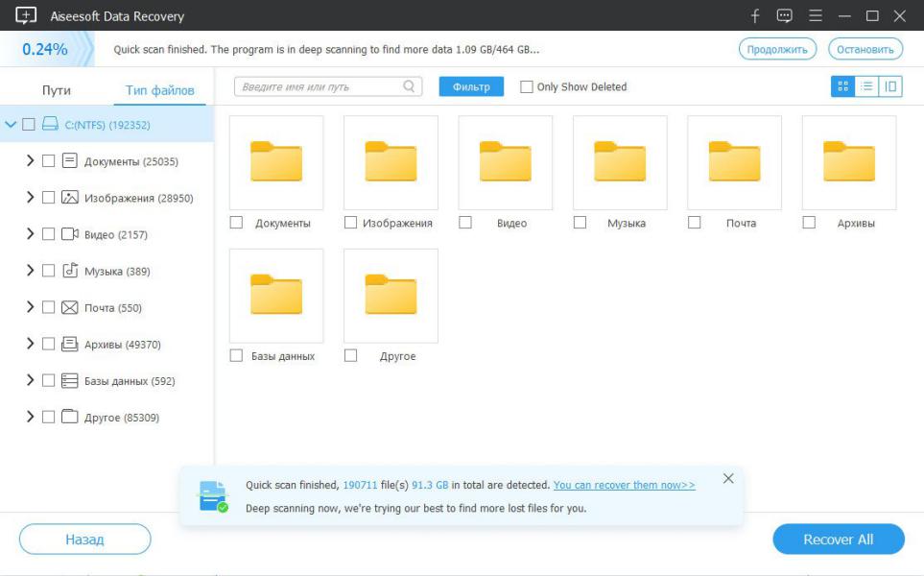Click the Архивы tree icon
Image resolution: width=924 pixels, height=576 pixels.
pyautogui.click(x=69, y=344)
